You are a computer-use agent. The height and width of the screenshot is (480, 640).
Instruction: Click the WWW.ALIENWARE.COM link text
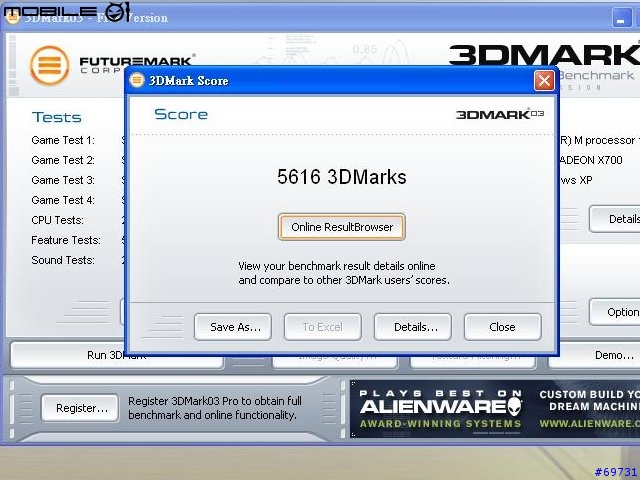coord(590,424)
